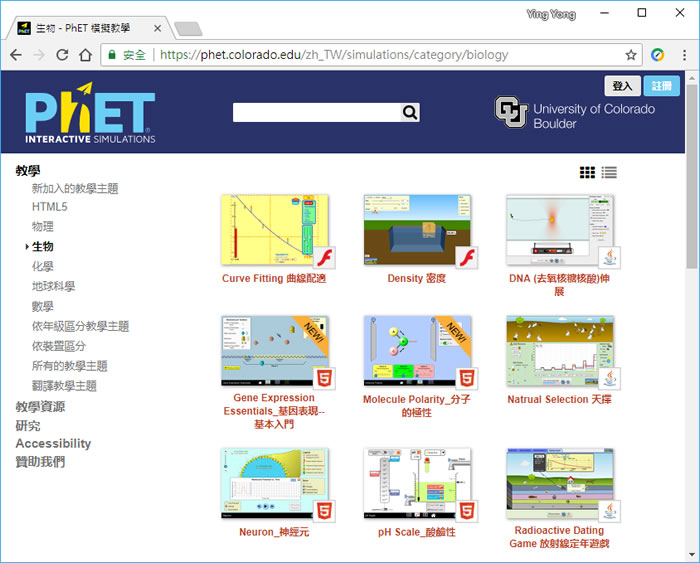Image resolution: width=700 pixels, height=563 pixels.
Task: Click the PhET search input field
Action: (316, 113)
